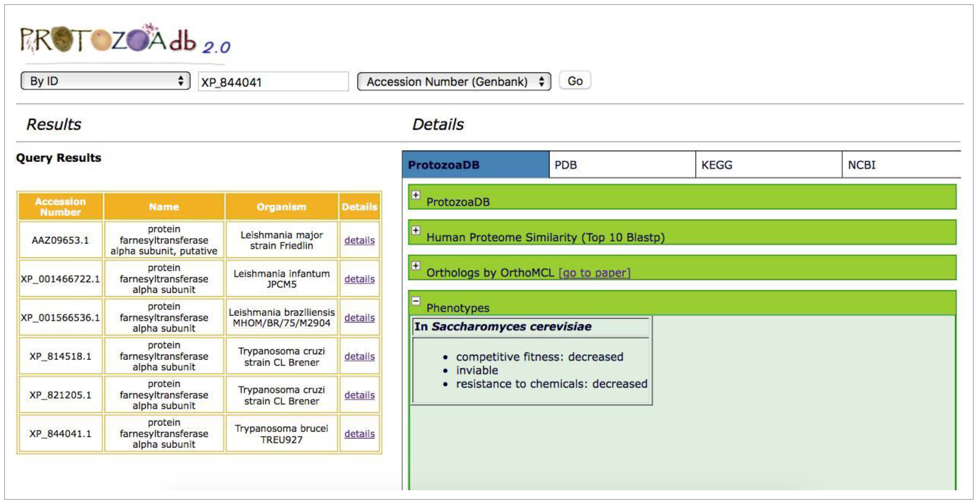This screenshot has height=504, width=980.
Task: Expand the ProtozoaDB section plus icon
Action: [x=416, y=195]
